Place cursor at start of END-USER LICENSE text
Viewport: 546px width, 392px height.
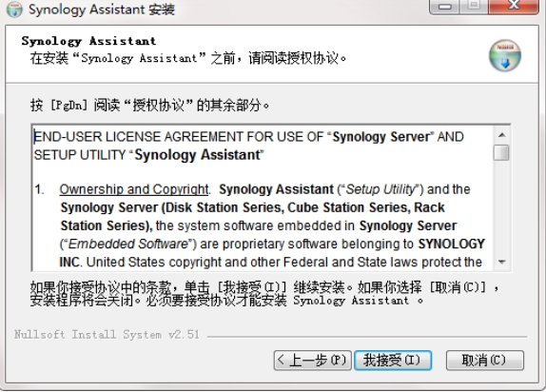34,137
